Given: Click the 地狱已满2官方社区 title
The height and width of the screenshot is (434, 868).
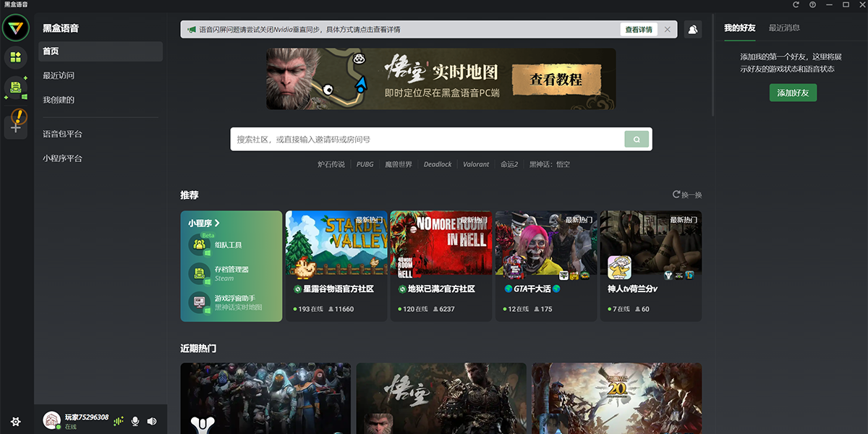Looking at the screenshot, I should 441,289.
